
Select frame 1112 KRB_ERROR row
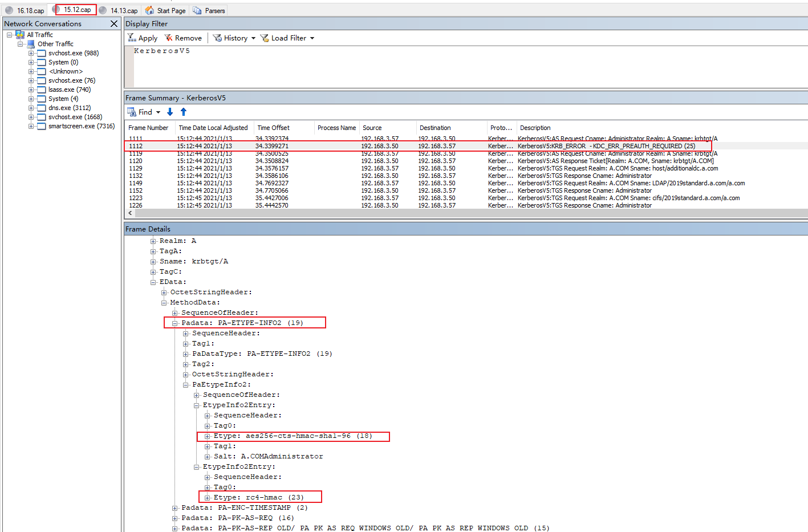tap(466, 146)
